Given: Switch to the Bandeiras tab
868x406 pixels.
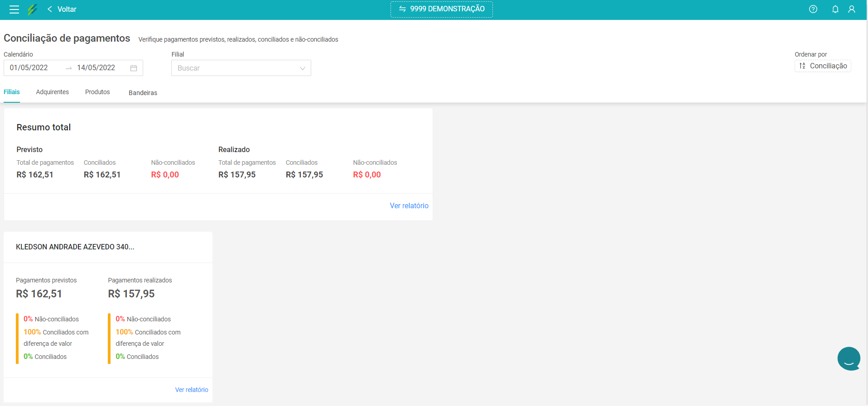Looking at the screenshot, I should 143,93.
